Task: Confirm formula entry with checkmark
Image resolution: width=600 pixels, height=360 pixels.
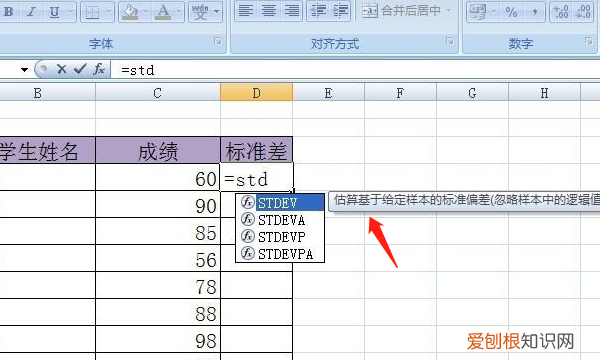Action: (x=80, y=69)
